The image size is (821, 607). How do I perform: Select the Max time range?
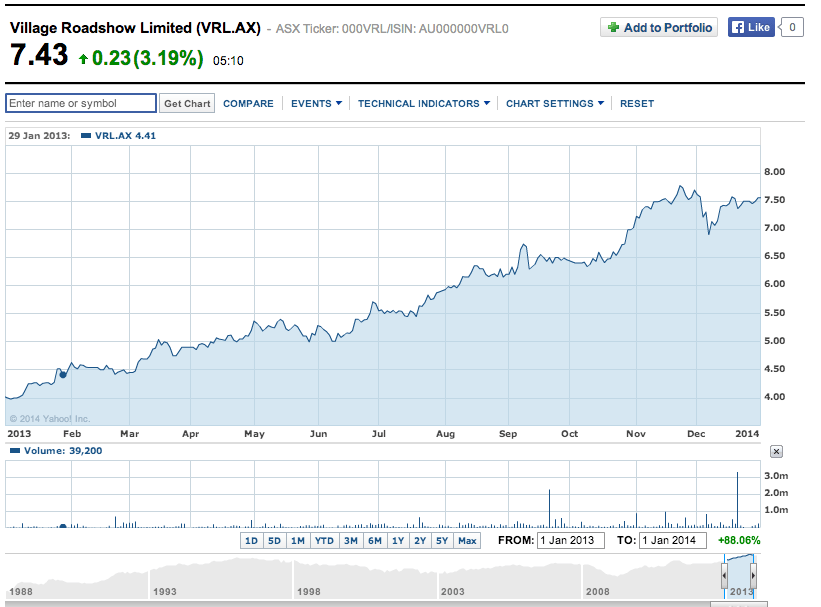point(467,540)
